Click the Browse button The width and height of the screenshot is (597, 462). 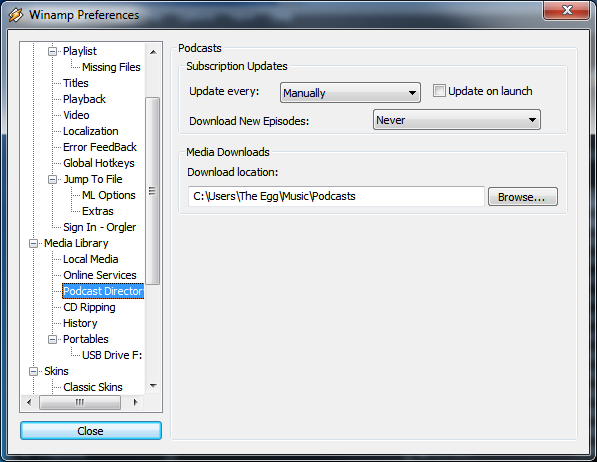click(x=523, y=197)
